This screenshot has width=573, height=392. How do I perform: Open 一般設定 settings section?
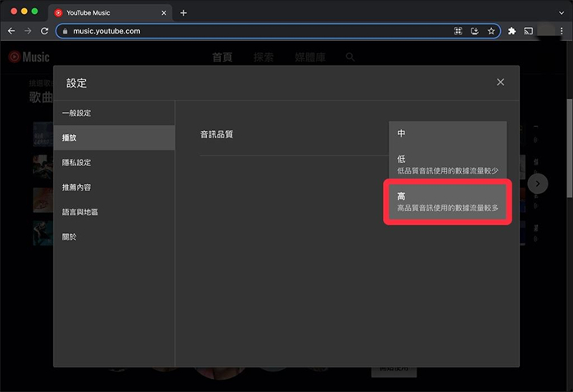pyautogui.click(x=77, y=113)
